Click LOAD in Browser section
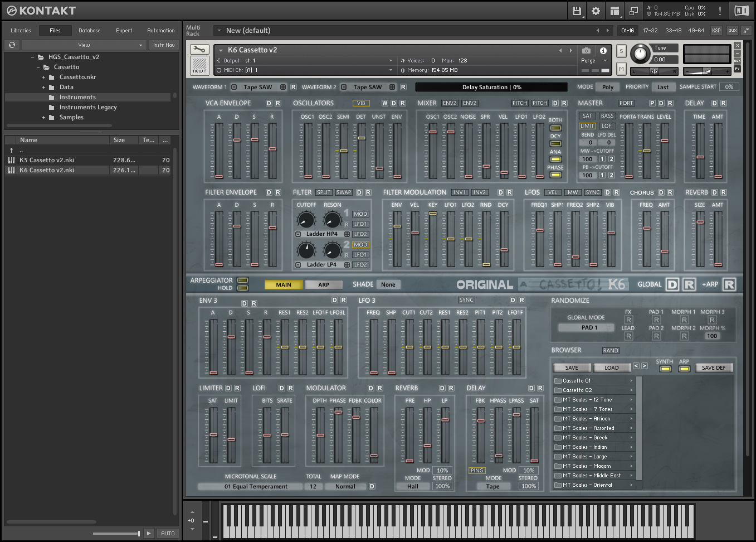756x542 pixels. pyautogui.click(x=612, y=367)
